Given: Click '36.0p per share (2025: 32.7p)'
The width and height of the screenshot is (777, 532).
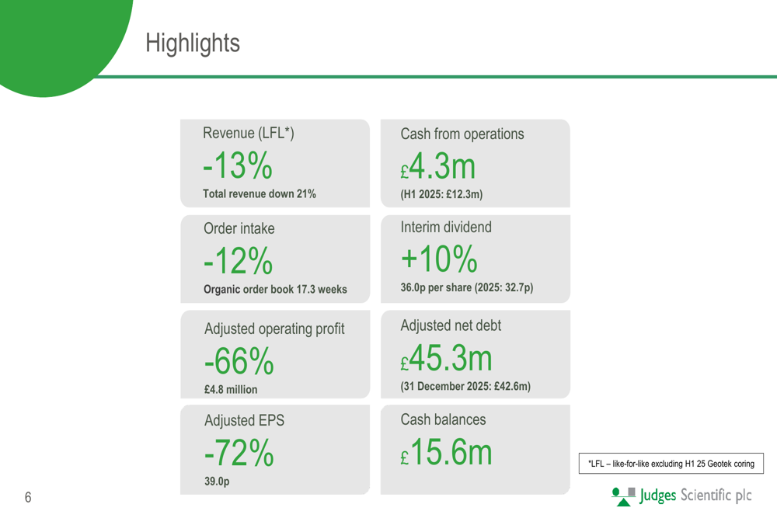Looking at the screenshot, I should [467, 288].
